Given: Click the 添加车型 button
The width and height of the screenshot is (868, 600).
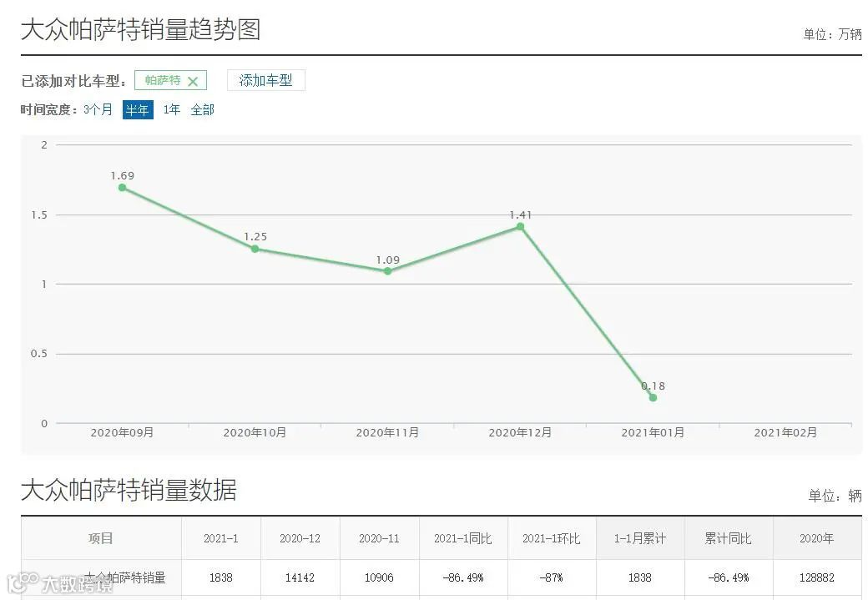Looking at the screenshot, I should click(265, 80).
